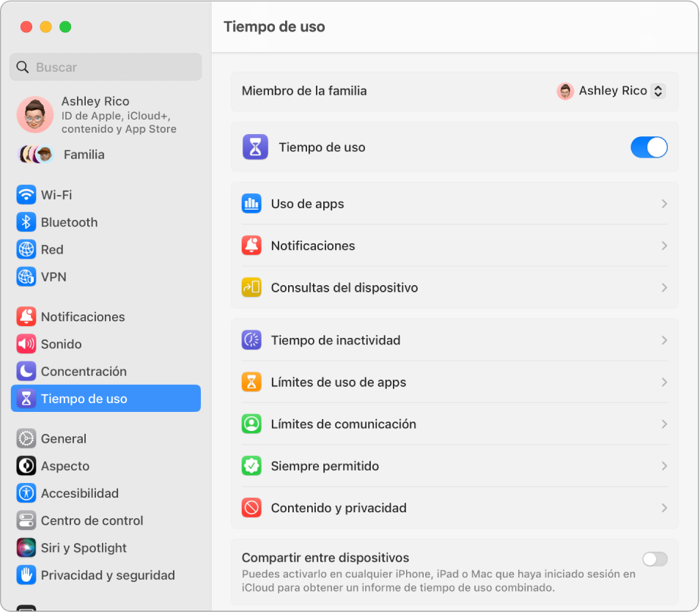Click inside the Buscar search field
The width and height of the screenshot is (700, 612).
tap(106, 67)
